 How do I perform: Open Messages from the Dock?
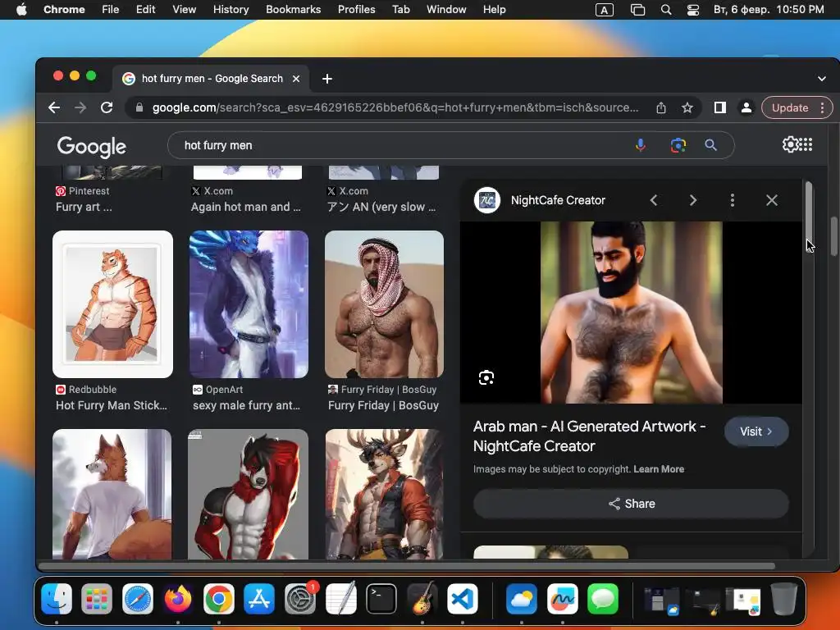[603, 598]
